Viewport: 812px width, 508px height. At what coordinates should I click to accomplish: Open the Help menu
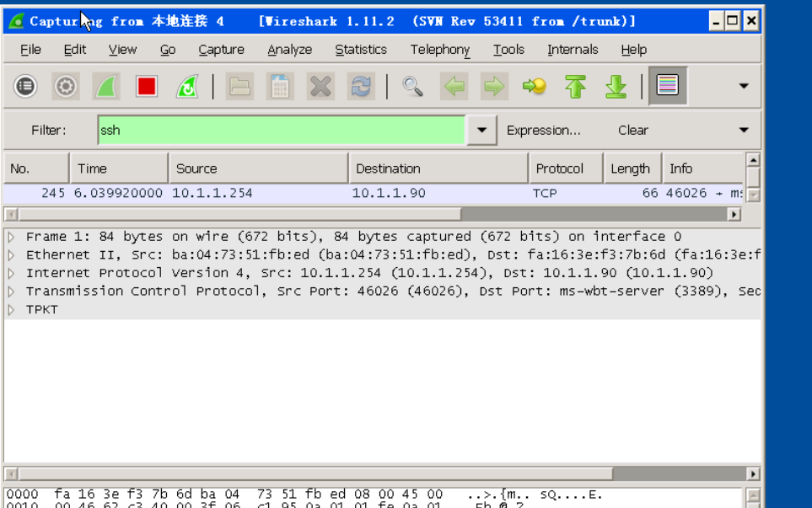click(633, 50)
